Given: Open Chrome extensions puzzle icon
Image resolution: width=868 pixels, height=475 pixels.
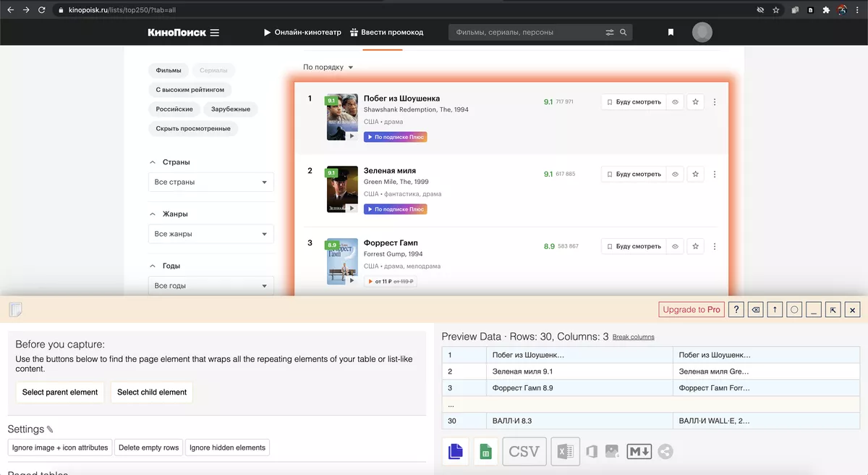Looking at the screenshot, I should 826,10.
